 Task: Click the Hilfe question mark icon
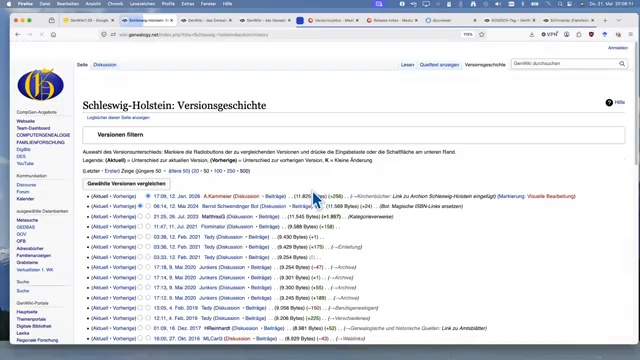point(609,102)
